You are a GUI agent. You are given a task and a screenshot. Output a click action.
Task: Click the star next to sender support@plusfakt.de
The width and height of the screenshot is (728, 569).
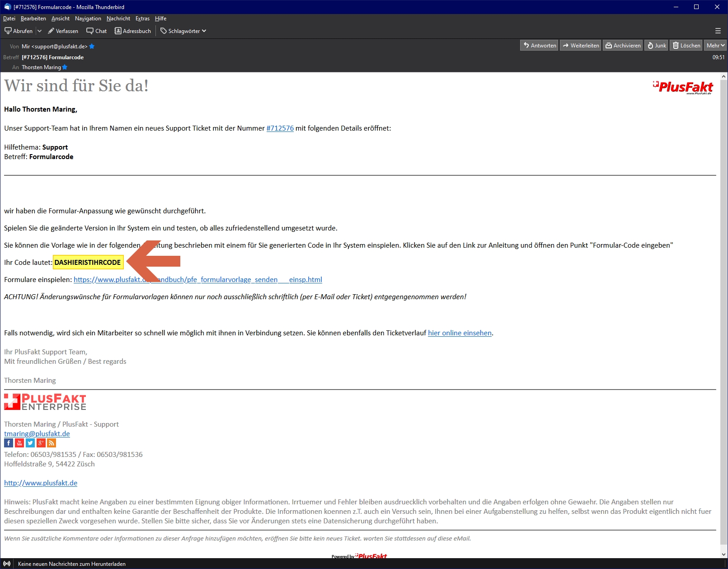point(92,47)
